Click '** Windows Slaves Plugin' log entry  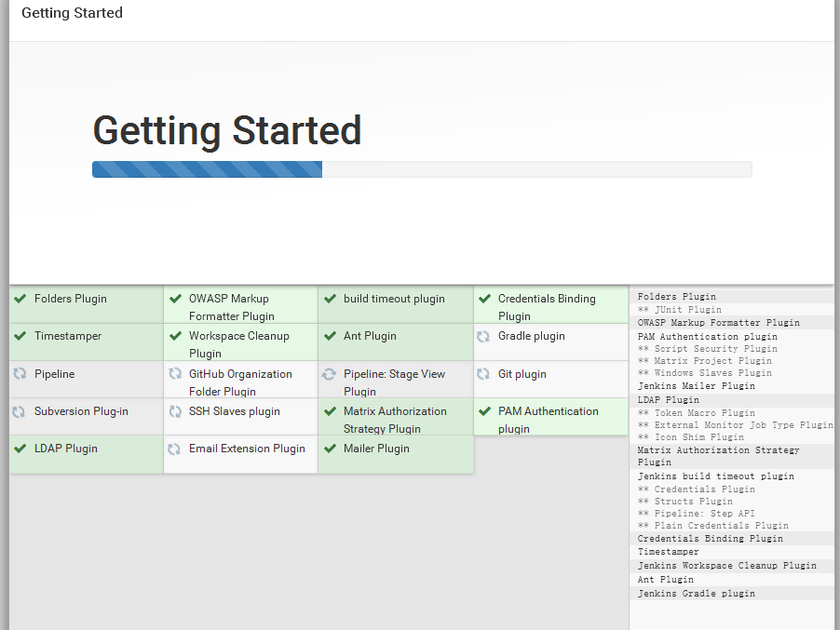[705, 373]
